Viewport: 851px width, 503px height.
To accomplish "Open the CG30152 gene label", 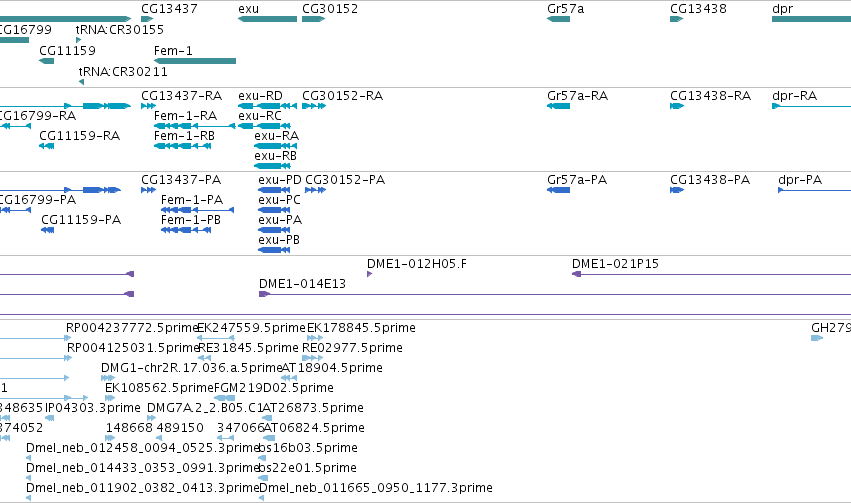I will coord(330,9).
